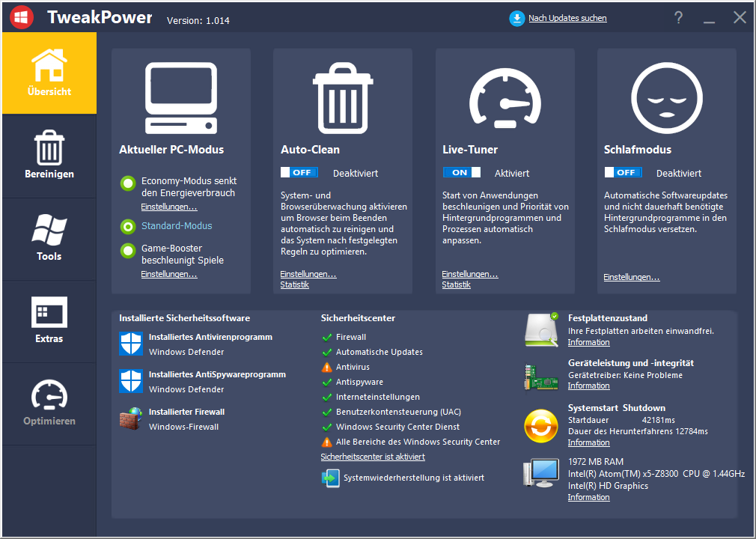The image size is (756, 539).
Task: Click the Schlafmodus sleeping face icon
Action: tap(666, 97)
